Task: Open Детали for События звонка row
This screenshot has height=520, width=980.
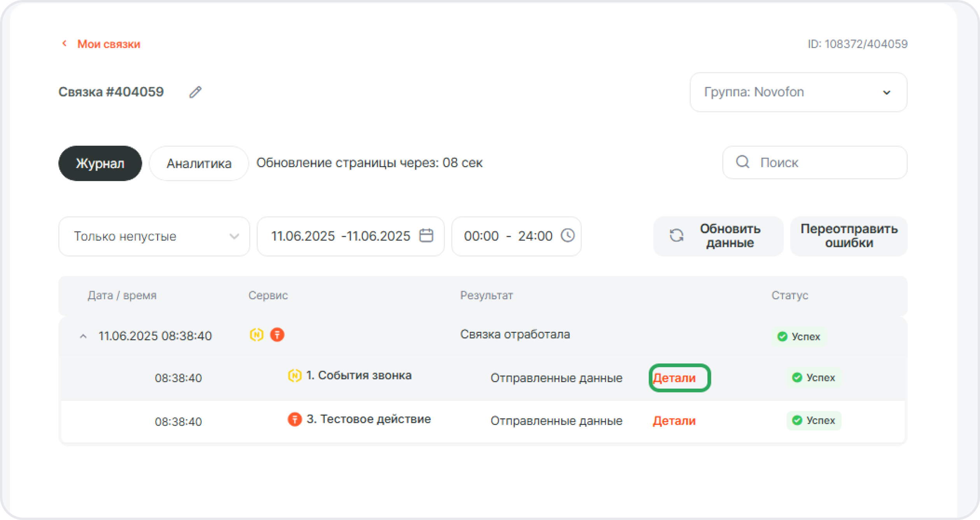Action: (x=674, y=378)
